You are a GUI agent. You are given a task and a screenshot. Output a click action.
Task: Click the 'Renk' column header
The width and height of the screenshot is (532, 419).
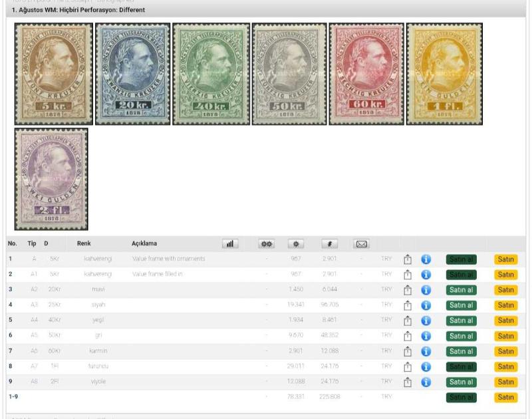pyautogui.click(x=84, y=244)
